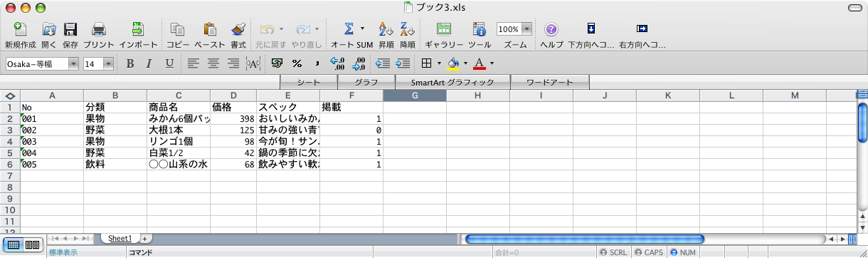The height and width of the screenshot is (258, 868).
Task: Copy selection with the コピー icon
Action: coord(178,30)
